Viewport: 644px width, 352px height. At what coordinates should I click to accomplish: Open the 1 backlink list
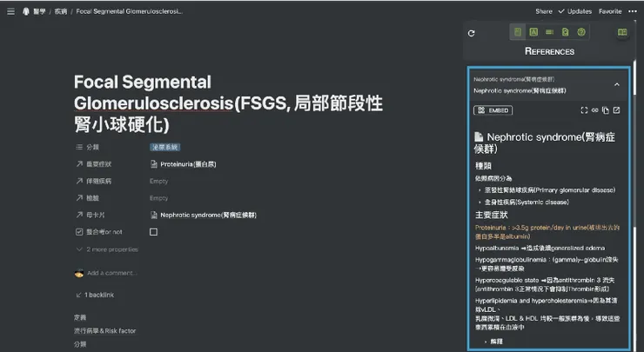pos(95,295)
